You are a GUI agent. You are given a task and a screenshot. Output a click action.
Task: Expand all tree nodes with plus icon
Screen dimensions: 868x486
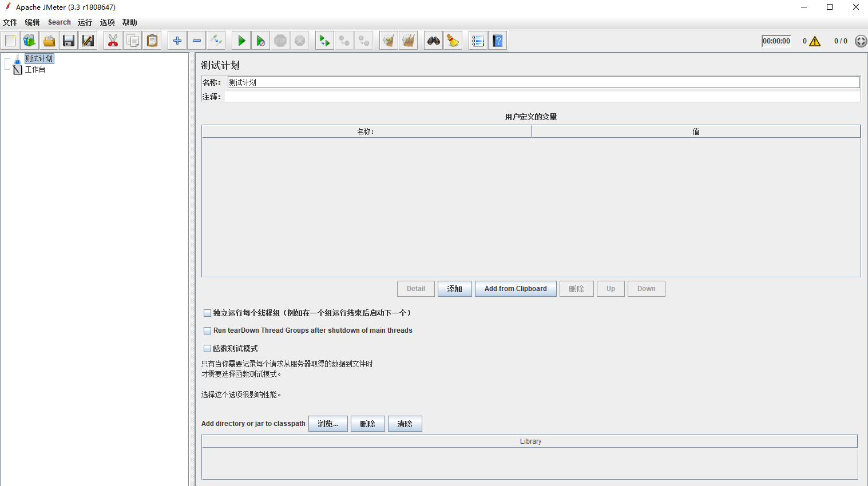click(x=177, y=40)
